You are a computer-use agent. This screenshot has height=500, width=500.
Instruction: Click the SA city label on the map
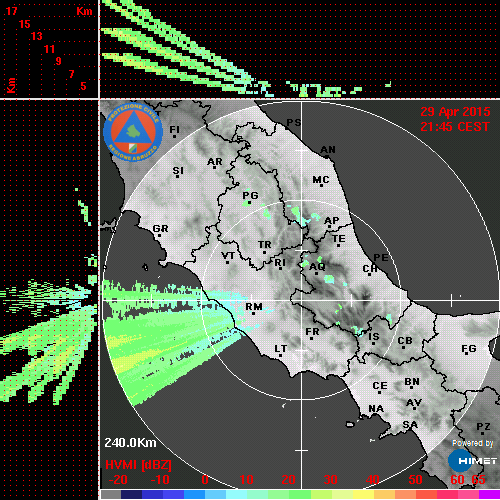[x=410, y=425]
